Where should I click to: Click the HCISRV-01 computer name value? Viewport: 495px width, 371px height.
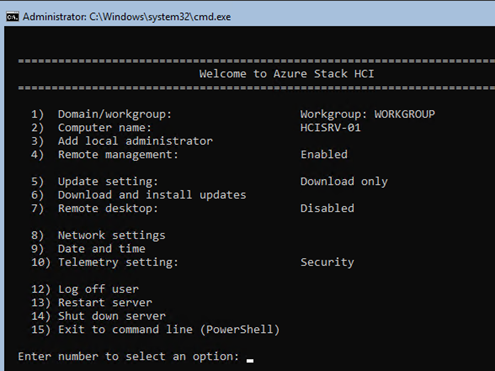point(330,128)
